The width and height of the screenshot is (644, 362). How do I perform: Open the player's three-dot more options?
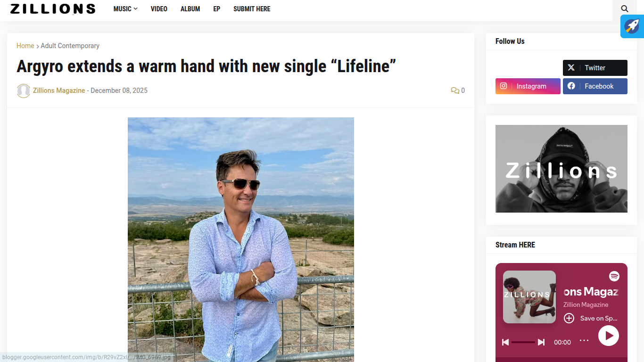click(584, 341)
